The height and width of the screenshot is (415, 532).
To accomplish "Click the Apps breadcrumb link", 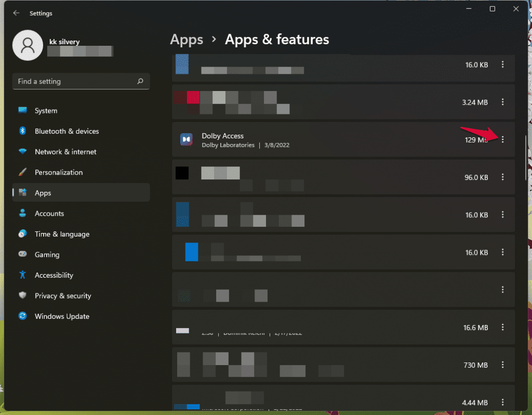I will [x=187, y=40].
